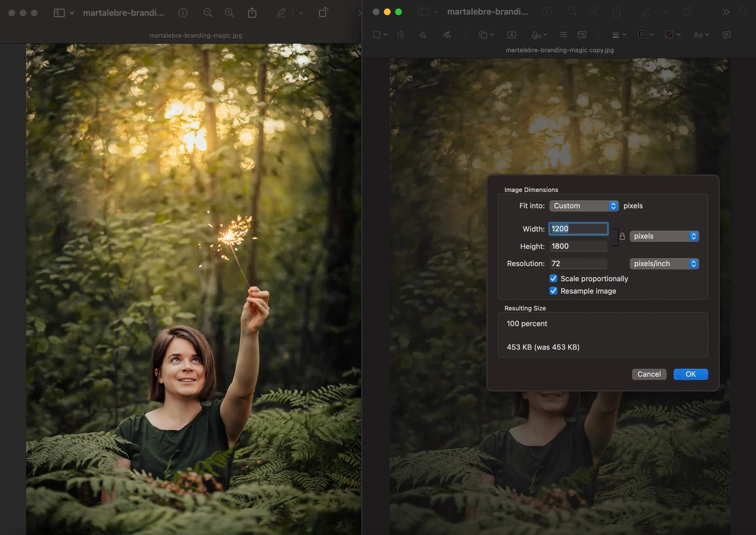Open the Fit into Custom dropdown
Viewport: 756px width, 535px height.
tap(584, 206)
